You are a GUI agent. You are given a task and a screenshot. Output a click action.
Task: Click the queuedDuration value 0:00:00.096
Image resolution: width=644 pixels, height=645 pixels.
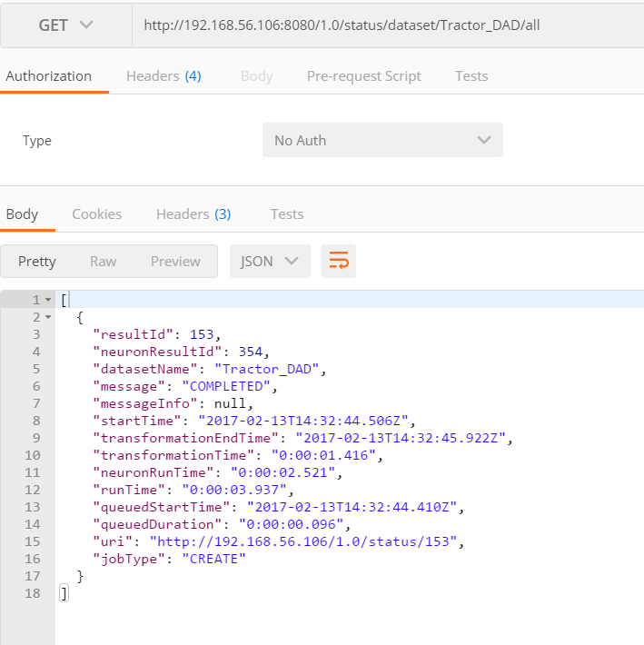(x=292, y=524)
